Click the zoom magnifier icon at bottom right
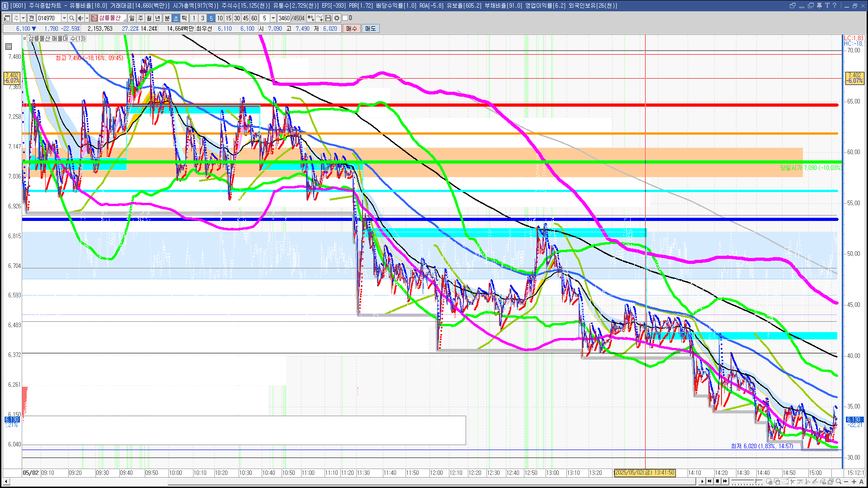The height and width of the screenshot is (488, 868). click(x=839, y=482)
